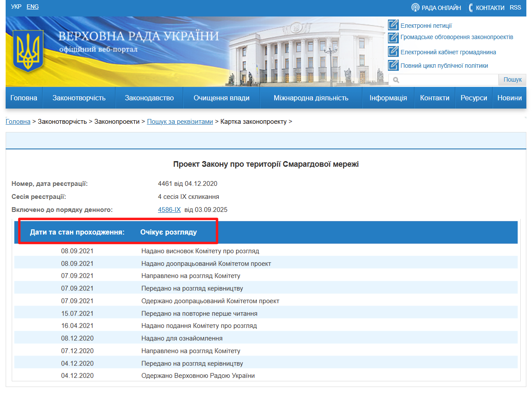Open Електронний кабінет громадянина icon
Viewport: 532px width, 393px height.
click(x=393, y=51)
